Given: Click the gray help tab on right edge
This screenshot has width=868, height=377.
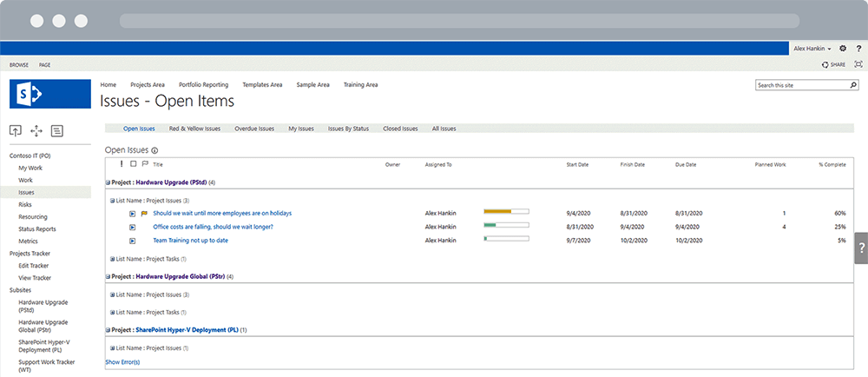Looking at the screenshot, I should click(860, 248).
